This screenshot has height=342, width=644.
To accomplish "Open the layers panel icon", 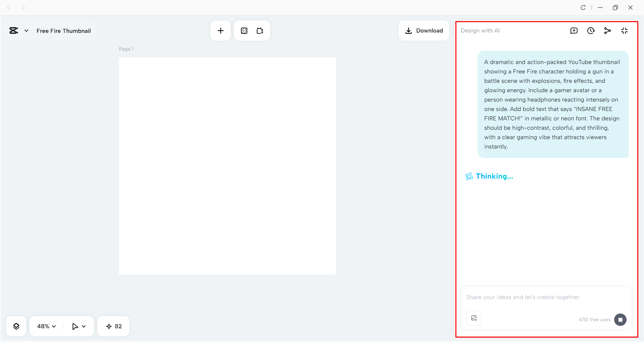I will coord(16,326).
